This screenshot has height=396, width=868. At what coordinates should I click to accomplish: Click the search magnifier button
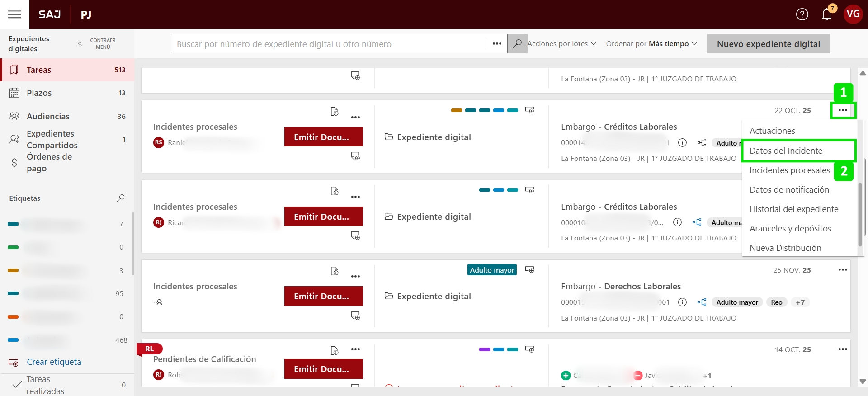click(517, 44)
